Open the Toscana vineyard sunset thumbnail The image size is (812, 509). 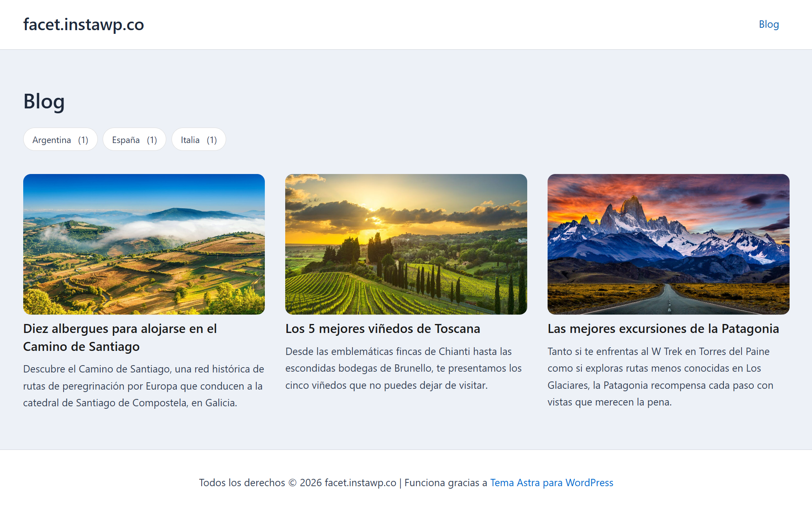[x=406, y=244]
